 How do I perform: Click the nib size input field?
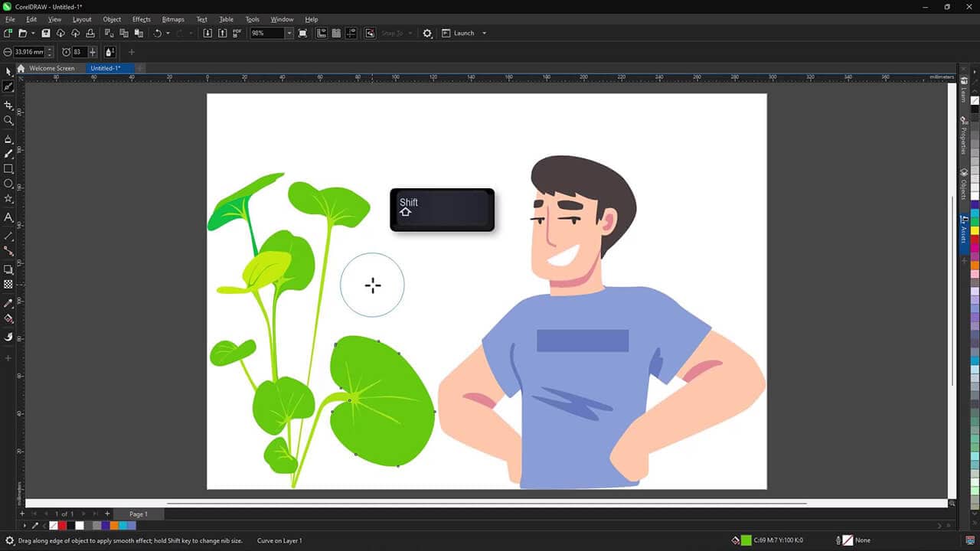(29, 52)
